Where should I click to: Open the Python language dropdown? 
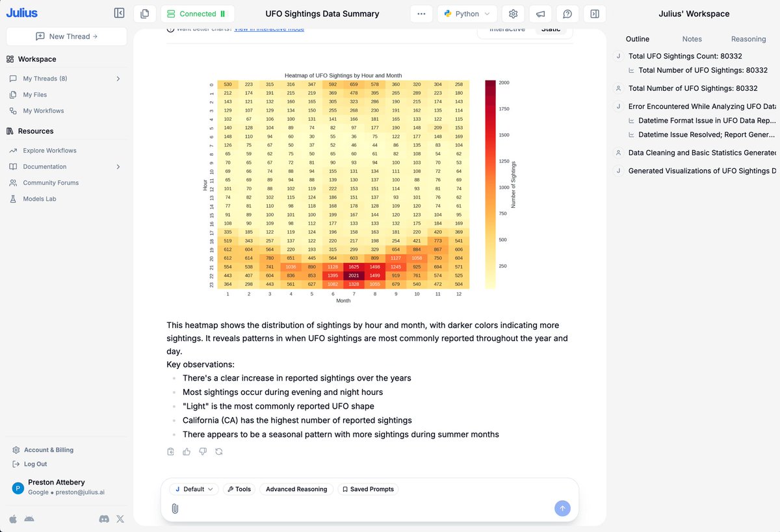pyautogui.click(x=467, y=14)
